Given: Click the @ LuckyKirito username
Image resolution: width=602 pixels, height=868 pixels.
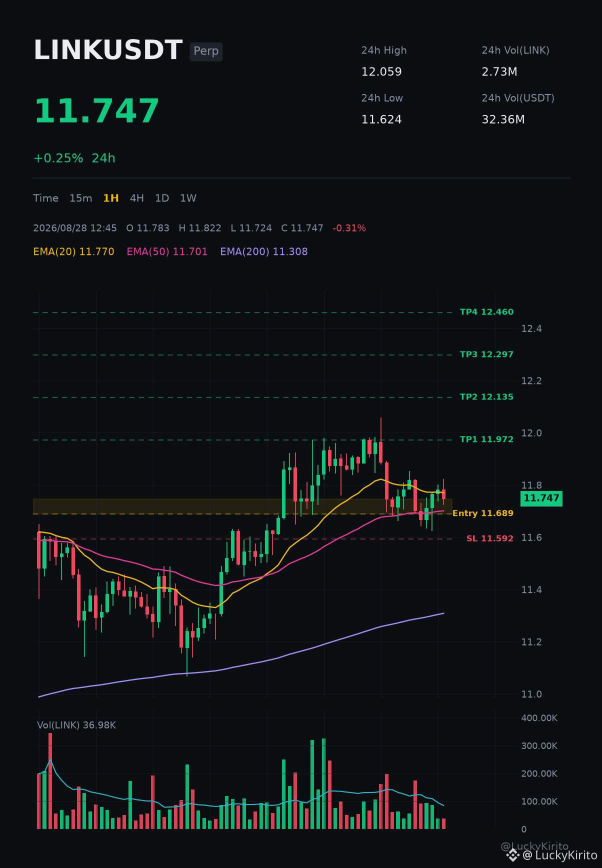Looking at the screenshot, I should tap(560, 855).
